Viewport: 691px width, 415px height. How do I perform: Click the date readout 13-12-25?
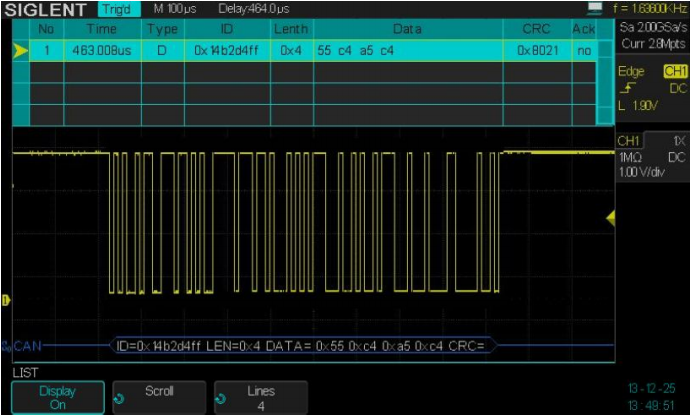(651, 389)
